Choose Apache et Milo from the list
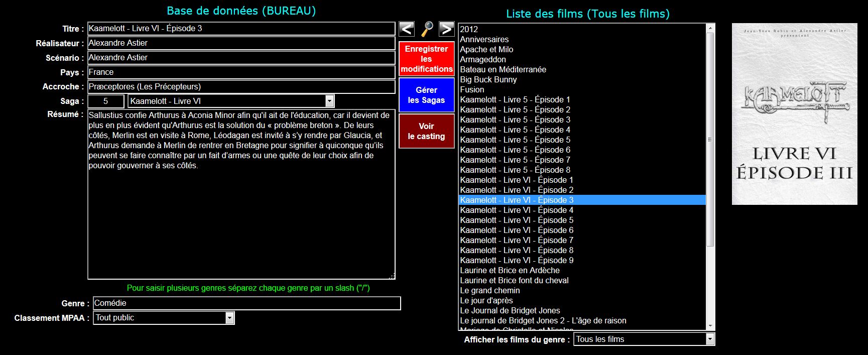Viewport: 868px width, 355px height. point(582,49)
